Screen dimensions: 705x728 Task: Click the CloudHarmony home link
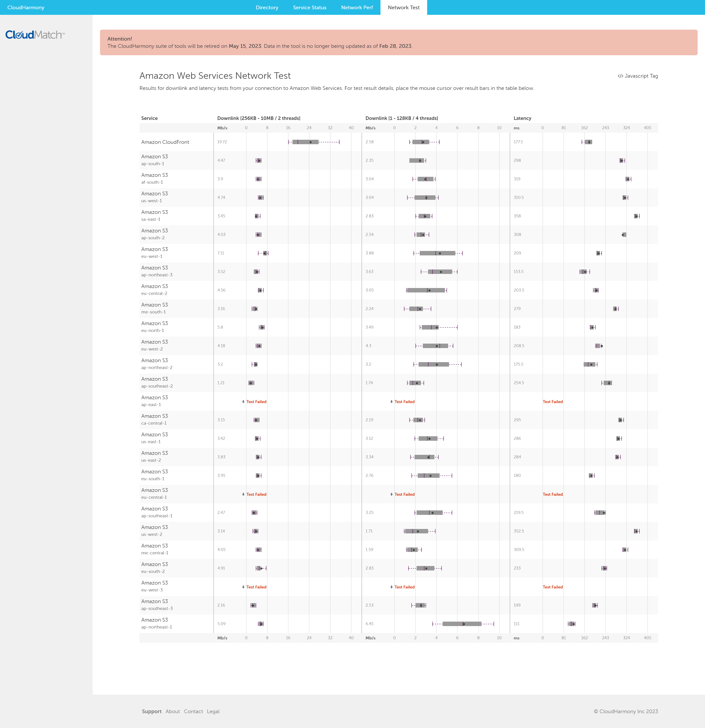click(x=26, y=7)
